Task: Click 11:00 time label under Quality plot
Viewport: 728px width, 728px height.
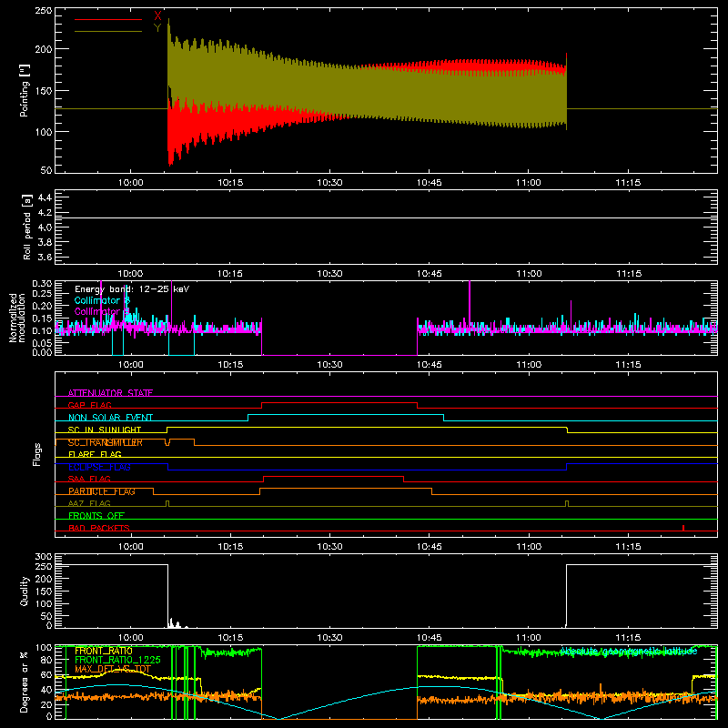Action: (x=529, y=638)
